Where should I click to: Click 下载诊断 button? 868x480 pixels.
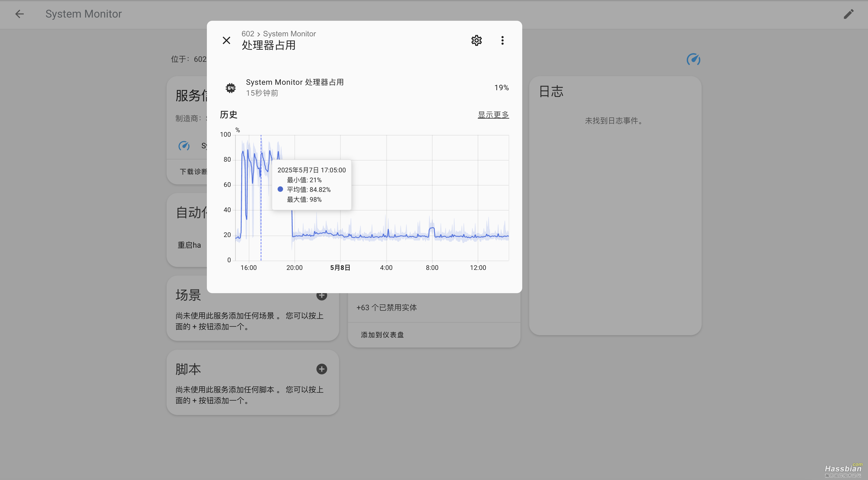click(x=194, y=172)
